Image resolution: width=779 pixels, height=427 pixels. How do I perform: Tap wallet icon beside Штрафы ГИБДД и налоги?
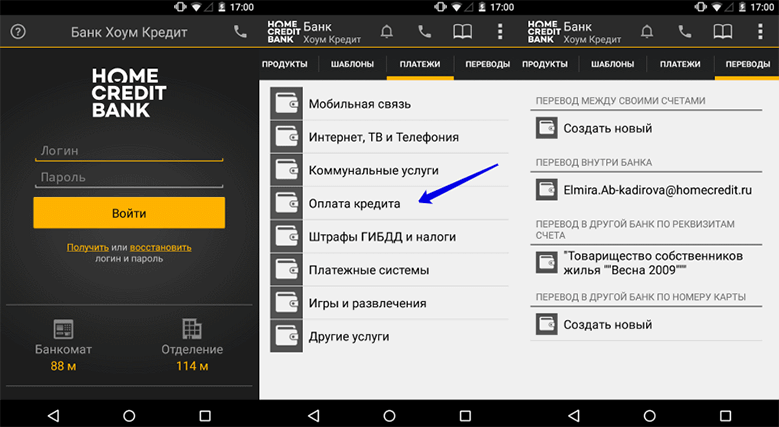[x=286, y=237]
